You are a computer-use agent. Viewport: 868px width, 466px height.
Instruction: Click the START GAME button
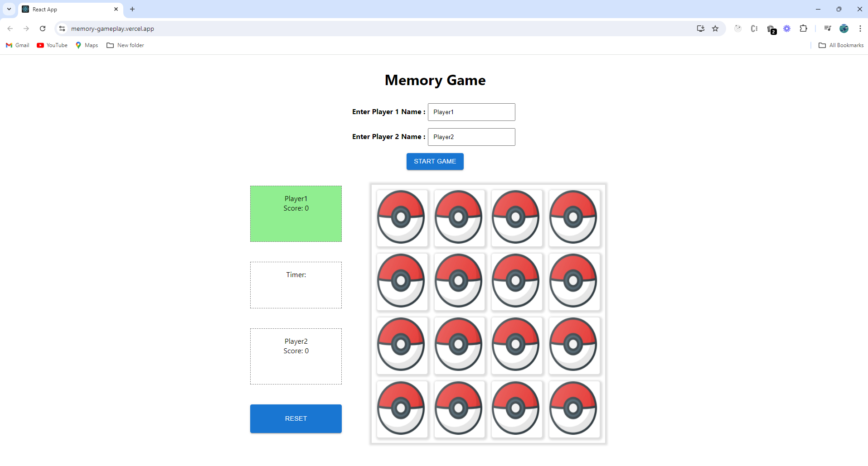click(x=435, y=161)
